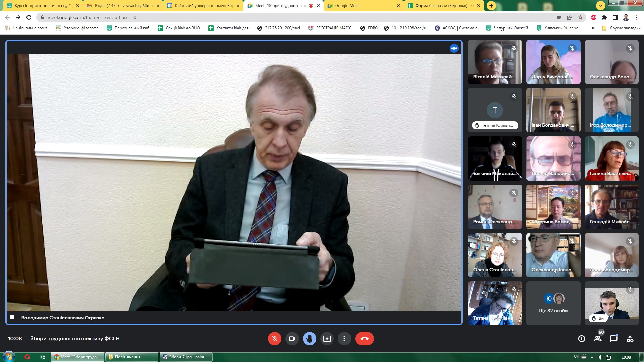Open the chat messages panel

click(x=614, y=339)
